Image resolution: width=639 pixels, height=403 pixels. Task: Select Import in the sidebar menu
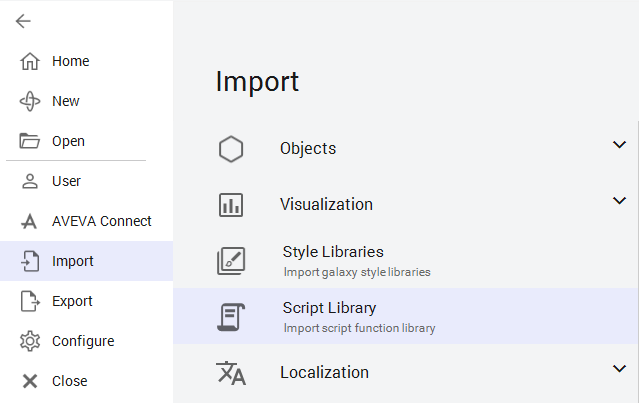[86, 261]
